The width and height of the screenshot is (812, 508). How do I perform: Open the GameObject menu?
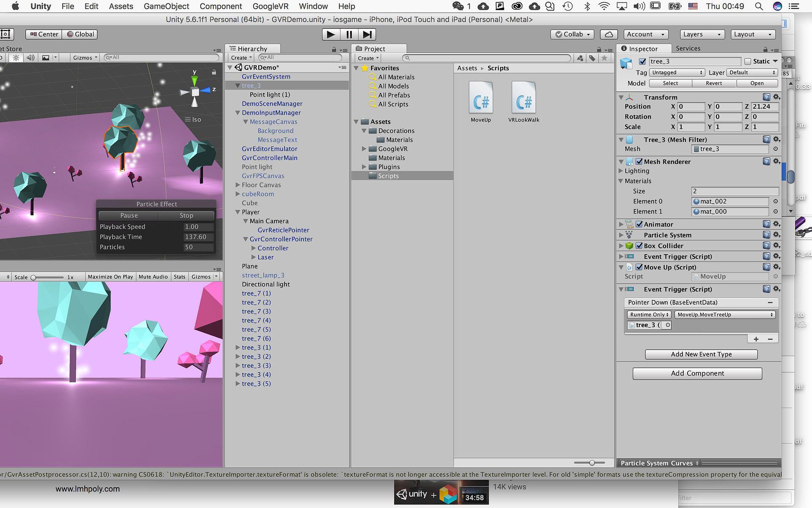tap(166, 6)
